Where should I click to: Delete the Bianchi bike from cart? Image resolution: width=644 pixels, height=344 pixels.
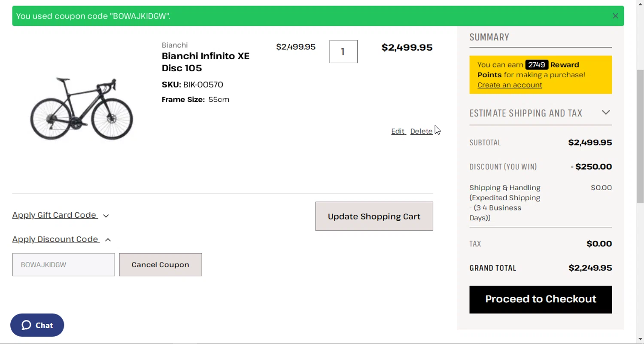pos(421,131)
